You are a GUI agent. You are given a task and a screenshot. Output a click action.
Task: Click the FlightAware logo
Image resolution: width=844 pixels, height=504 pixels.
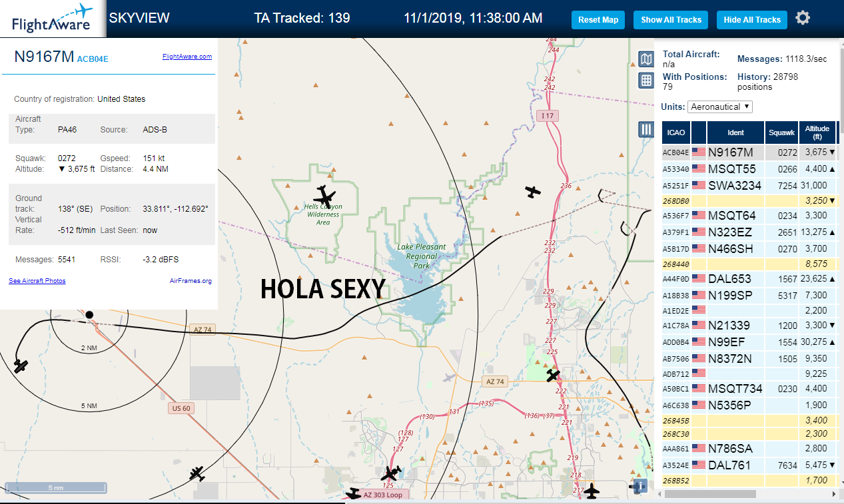click(53, 19)
